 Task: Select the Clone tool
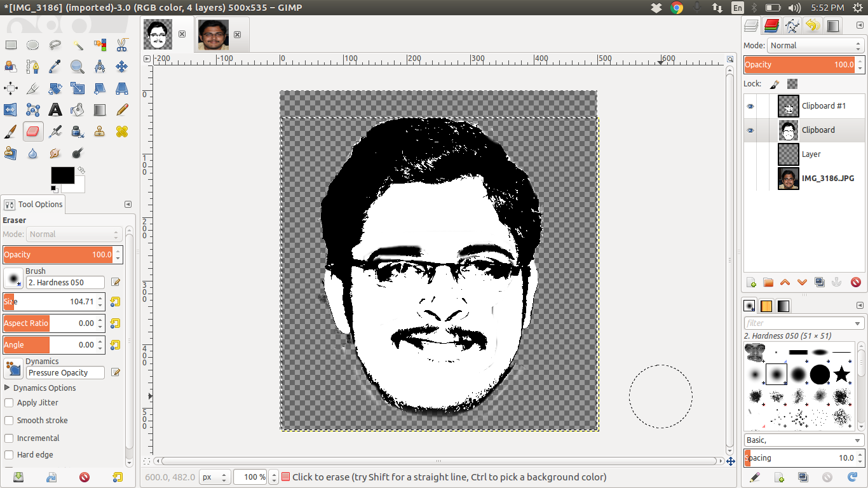pos(98,132)
